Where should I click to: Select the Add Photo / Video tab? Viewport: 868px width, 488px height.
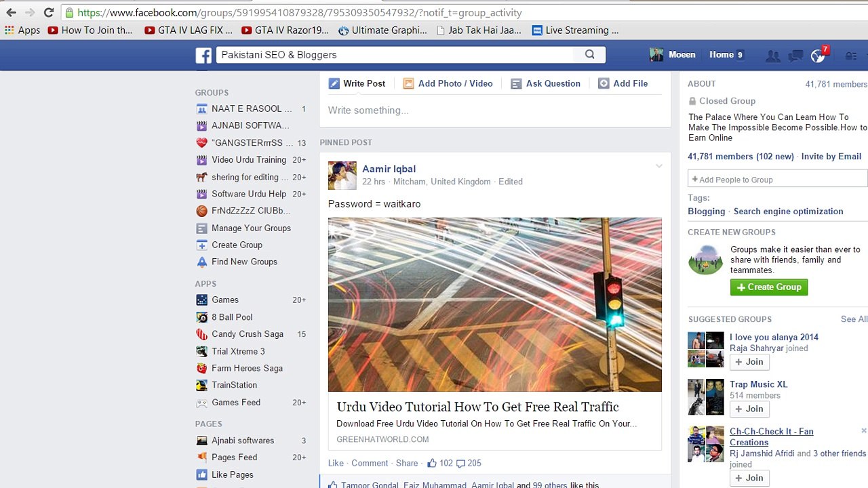click(448, 83)
